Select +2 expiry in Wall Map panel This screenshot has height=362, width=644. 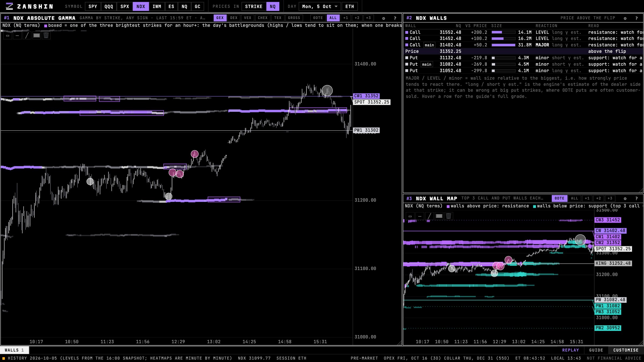tap(598, 198)
